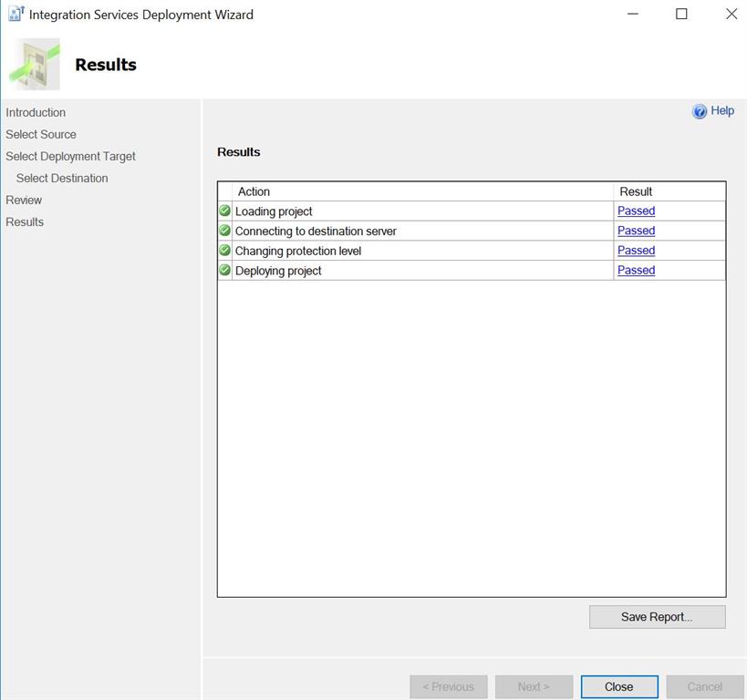Viewport: 747px width, 700px height.
Task: Open the Passed report for Loading project
Action: point(636,211)
